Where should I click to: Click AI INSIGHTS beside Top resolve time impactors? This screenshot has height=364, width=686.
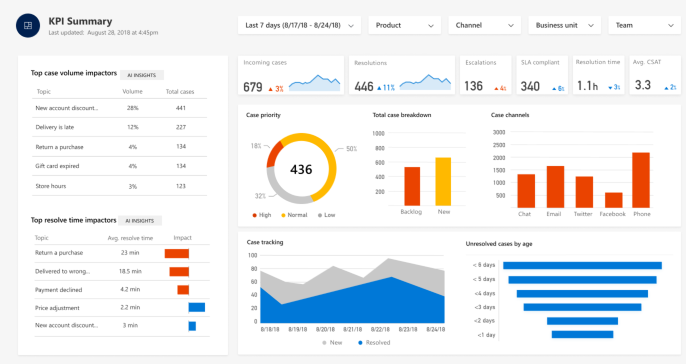tap(140, 221)
